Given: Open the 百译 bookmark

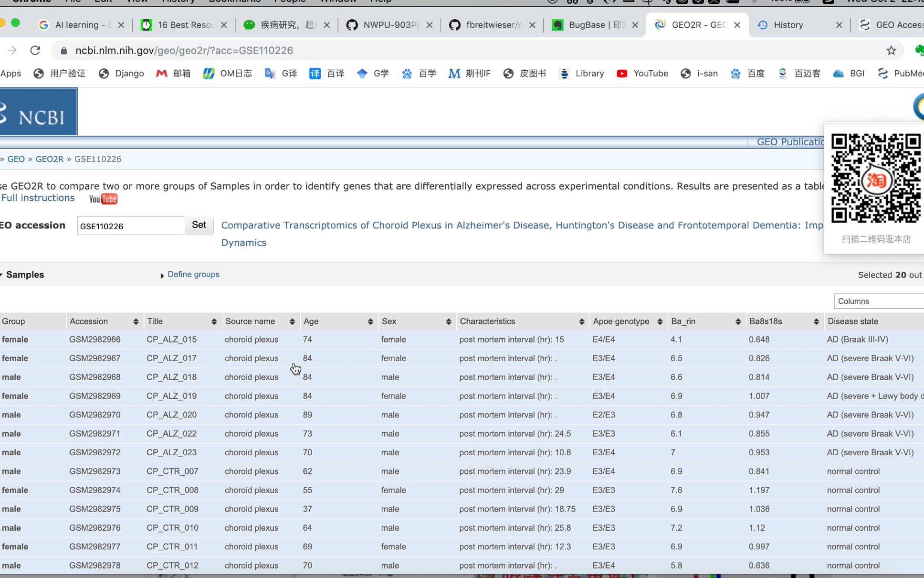Looking at the screenshot, I should pyautogui.click(x=326, y=73).
